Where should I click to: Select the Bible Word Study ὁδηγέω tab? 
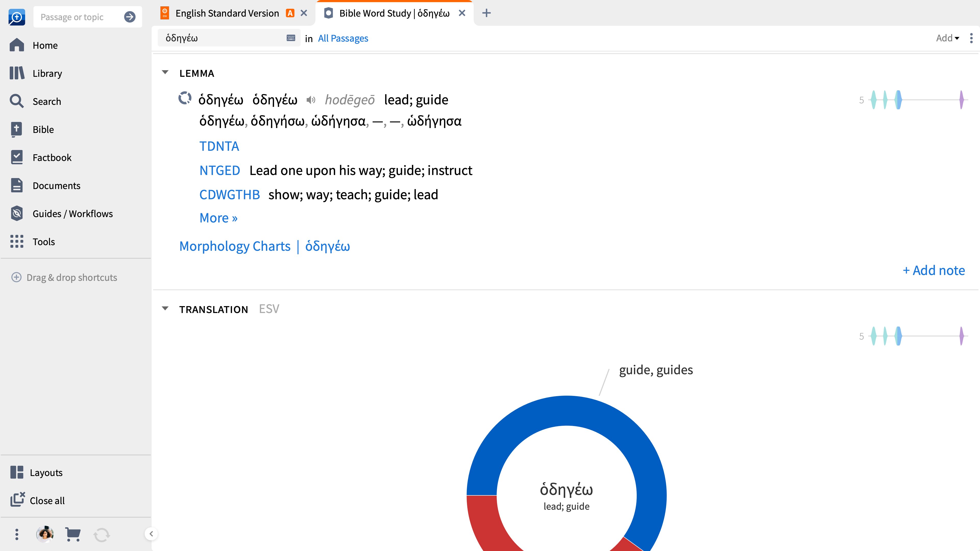pyautogui.click(x=394, y=13)
